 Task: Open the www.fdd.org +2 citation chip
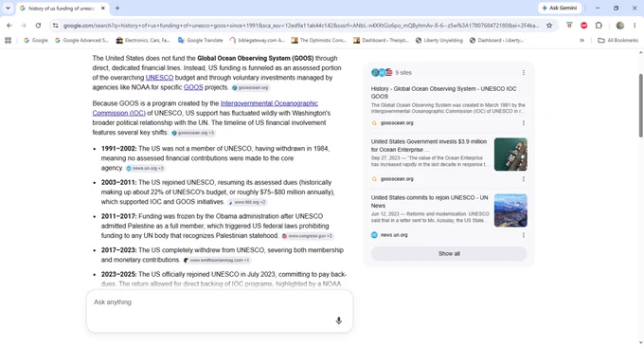(247, 202)
